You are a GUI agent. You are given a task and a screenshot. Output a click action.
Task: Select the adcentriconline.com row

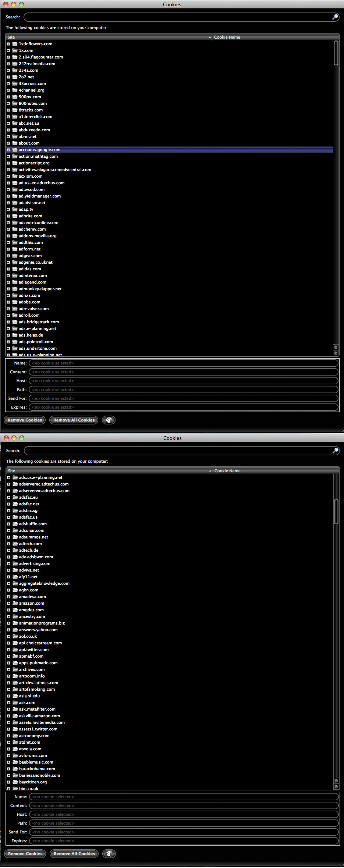169,223
